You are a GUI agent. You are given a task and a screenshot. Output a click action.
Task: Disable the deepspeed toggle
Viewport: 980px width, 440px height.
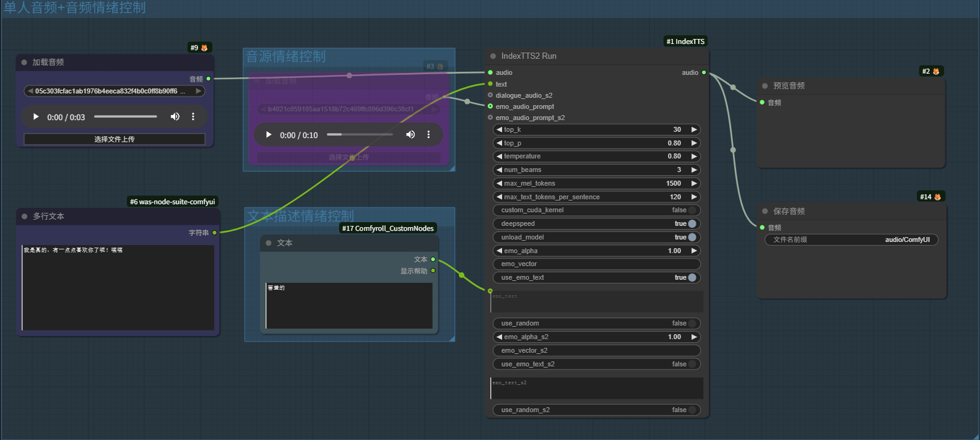pyautogui.click(x=692, y=224)
